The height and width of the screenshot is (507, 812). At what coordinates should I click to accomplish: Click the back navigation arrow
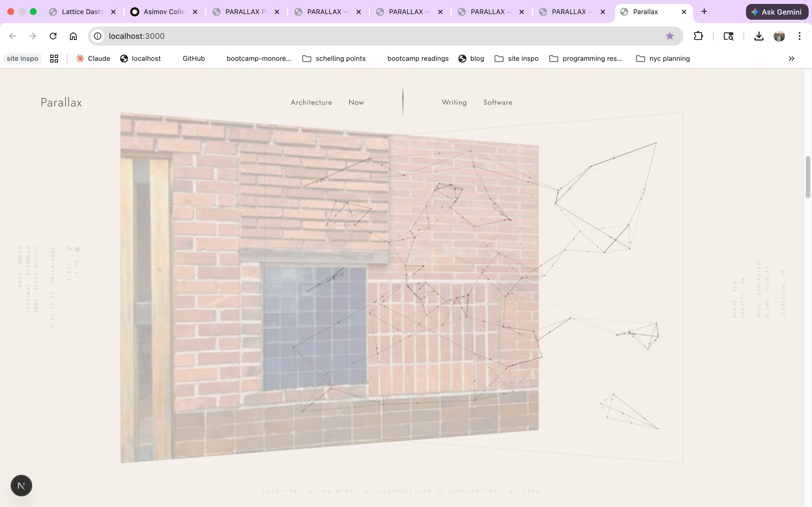pyautogui.click(x=12, y=36)
